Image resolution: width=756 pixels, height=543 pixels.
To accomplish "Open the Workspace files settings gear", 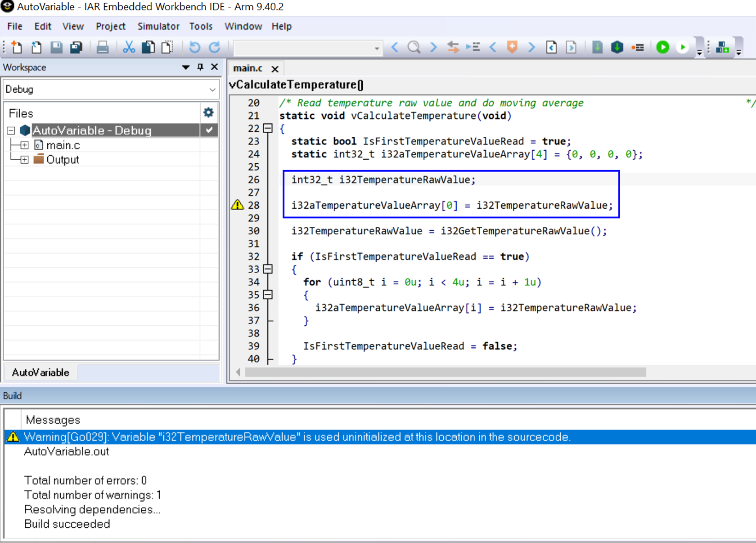I will click(208, 112).
